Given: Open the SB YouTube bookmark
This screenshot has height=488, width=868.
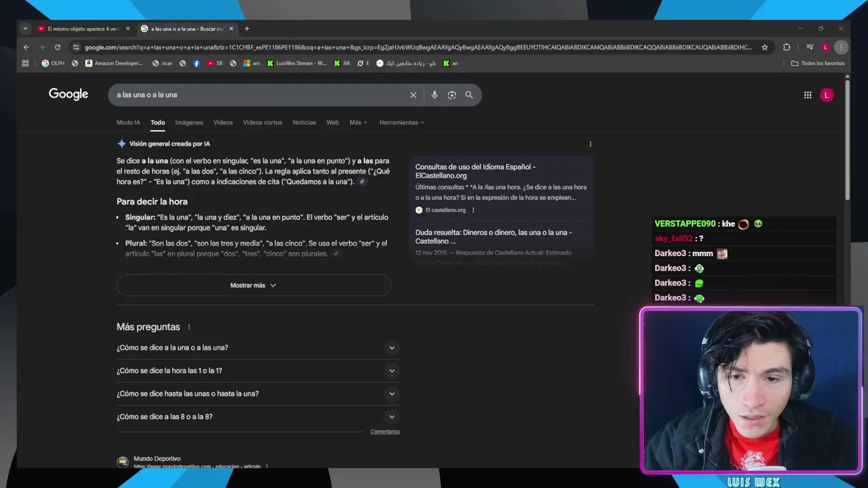Looking at the screenshot, I should click(x=215, y=63).
